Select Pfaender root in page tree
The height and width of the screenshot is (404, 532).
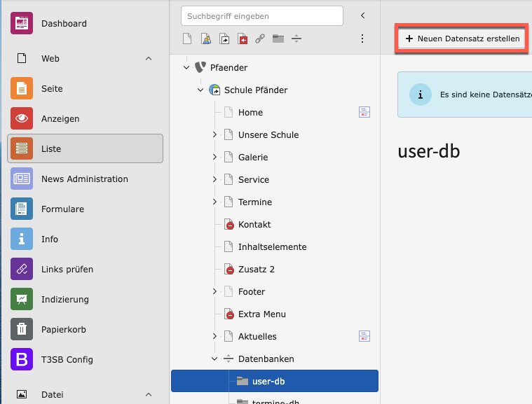[229, 68]
